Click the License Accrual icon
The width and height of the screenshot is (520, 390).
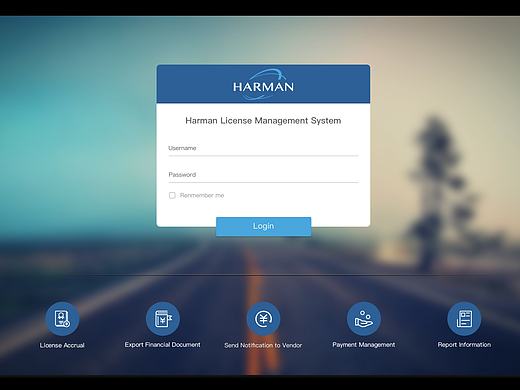click(62, 319)
